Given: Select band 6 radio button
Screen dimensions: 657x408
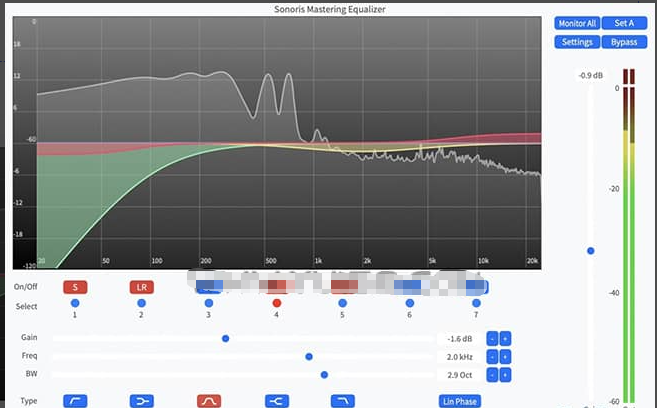Looking at the screenshot, I should (x=410, y=303).
